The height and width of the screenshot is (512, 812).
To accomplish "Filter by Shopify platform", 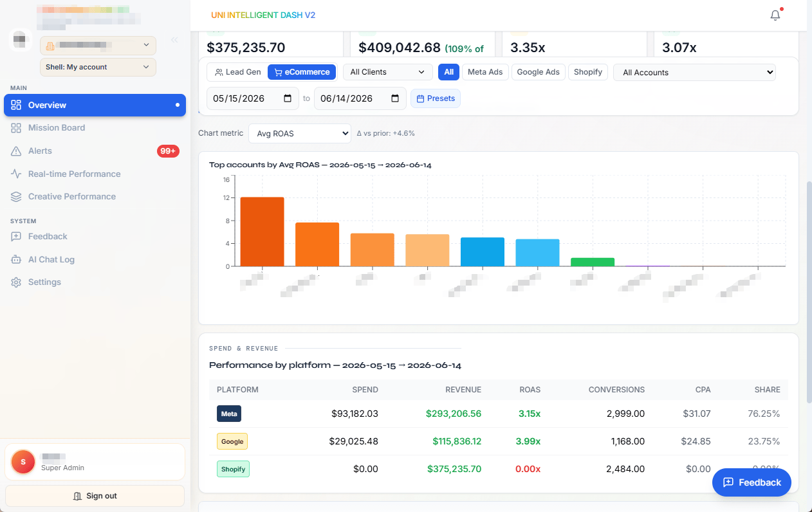I will (x=588, y=72).
